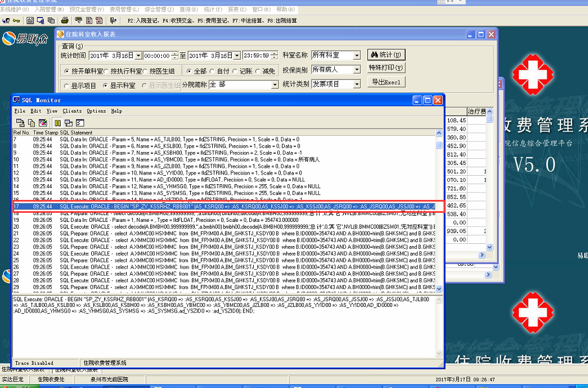Open Help menu in SQL Monitor

pos(116,111)
